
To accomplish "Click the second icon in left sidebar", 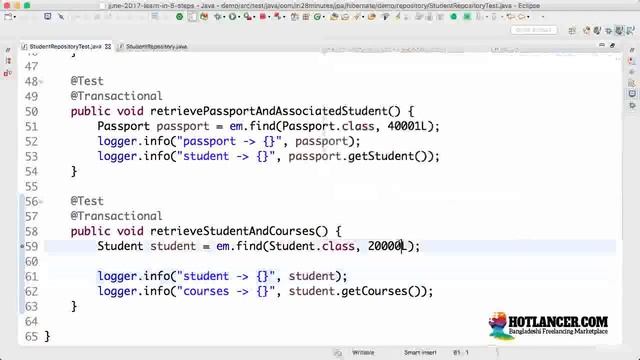I will 8,60.
